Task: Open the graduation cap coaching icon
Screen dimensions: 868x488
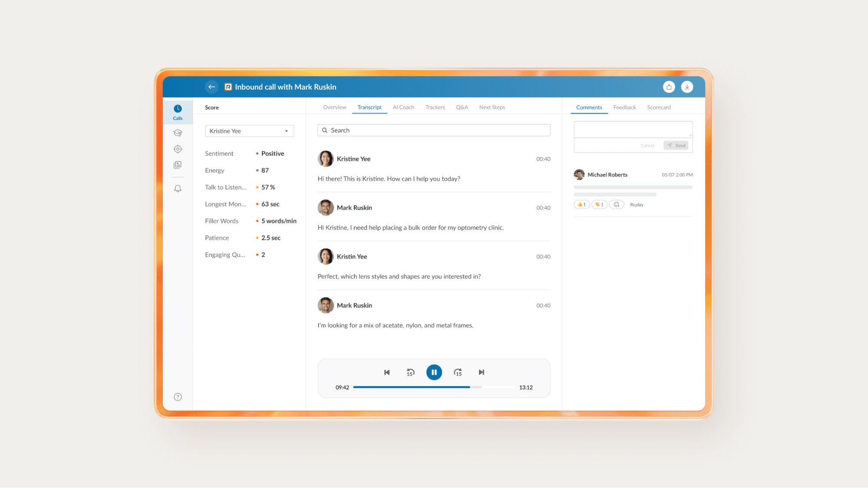Action: coord(178,133)
